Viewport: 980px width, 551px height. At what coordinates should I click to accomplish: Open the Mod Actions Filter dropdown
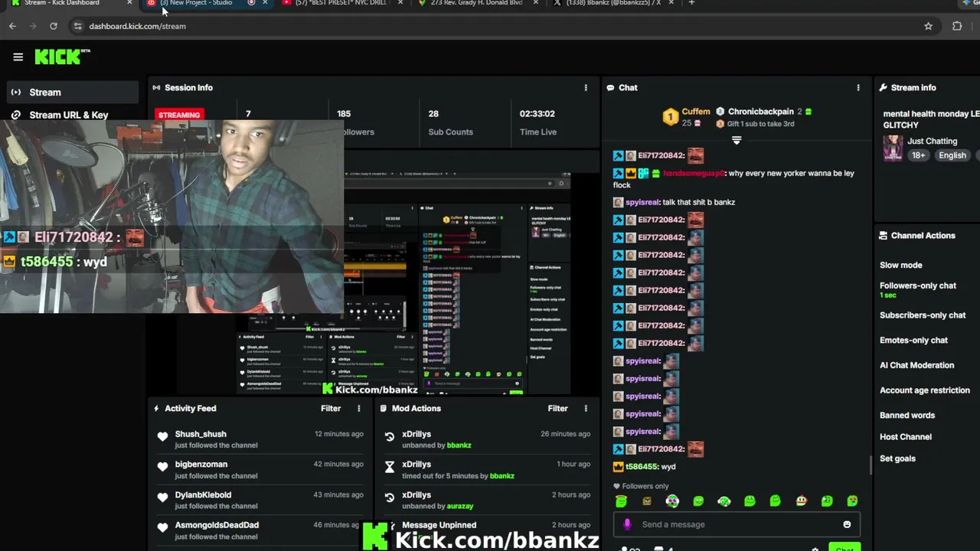pyautogui.click(x=557, y=409)
